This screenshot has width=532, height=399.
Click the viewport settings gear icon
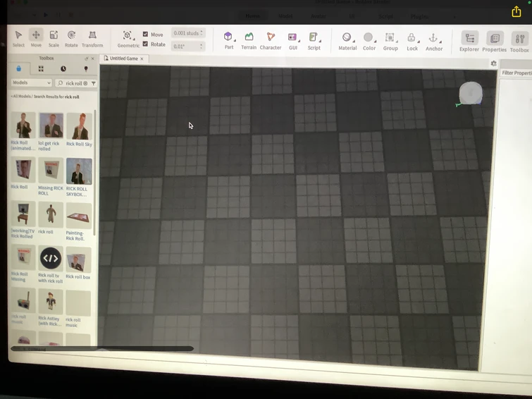494,63
